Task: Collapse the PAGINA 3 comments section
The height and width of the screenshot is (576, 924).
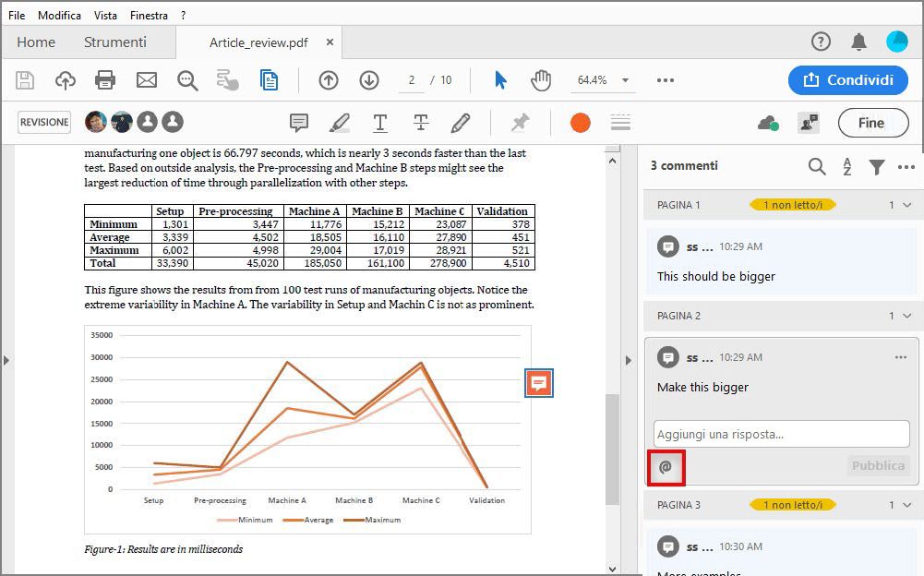Action: [x=906, y=505]
